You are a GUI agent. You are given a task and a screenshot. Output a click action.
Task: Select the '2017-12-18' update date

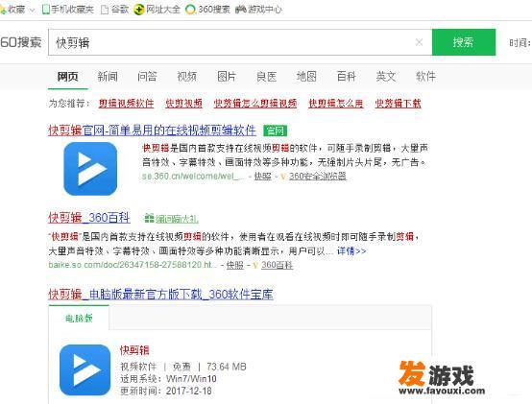click(189, 392)
